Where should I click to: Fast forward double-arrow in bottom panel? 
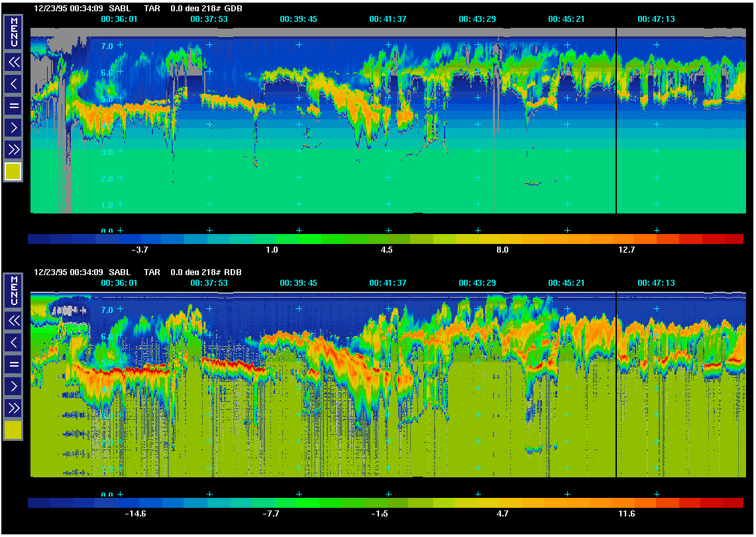(x=13, y=406)
